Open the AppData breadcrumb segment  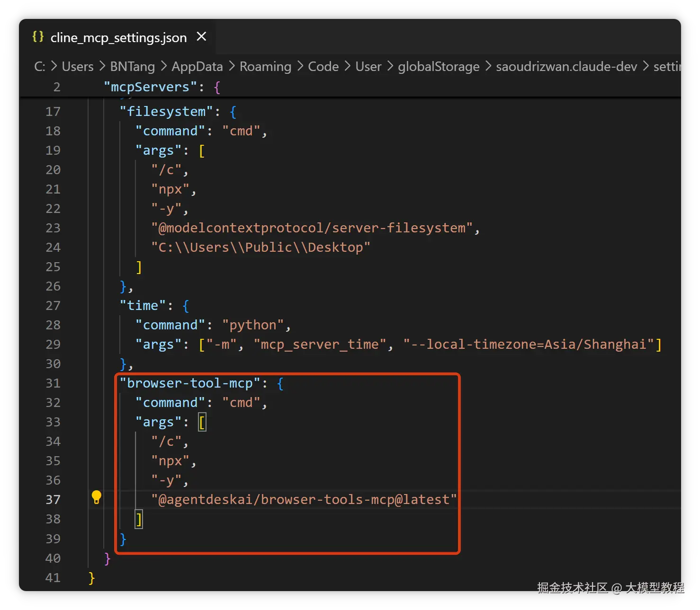(197, 67)
